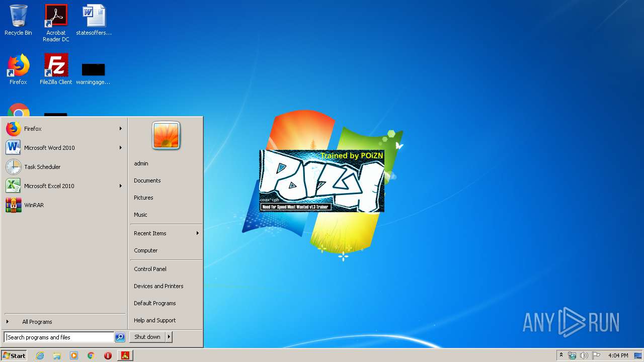Click the Shut down button
Screen dimensions: 644x362
147,337
